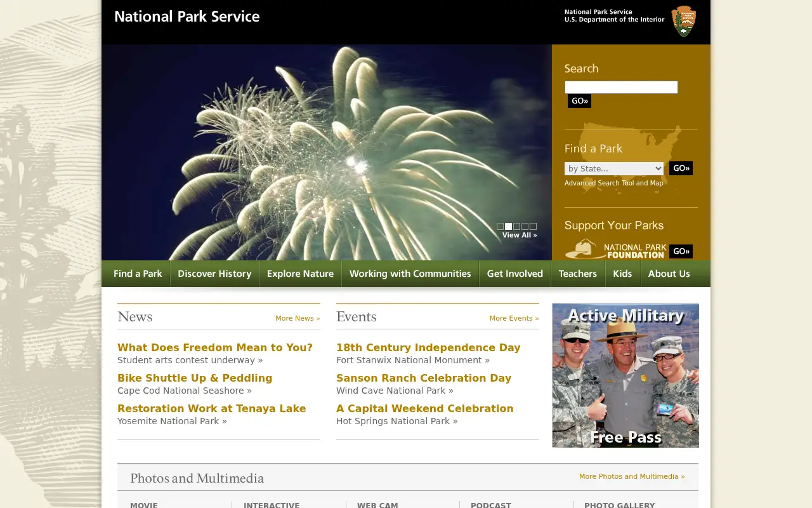Click GO button under Search field

coord(579,101)
